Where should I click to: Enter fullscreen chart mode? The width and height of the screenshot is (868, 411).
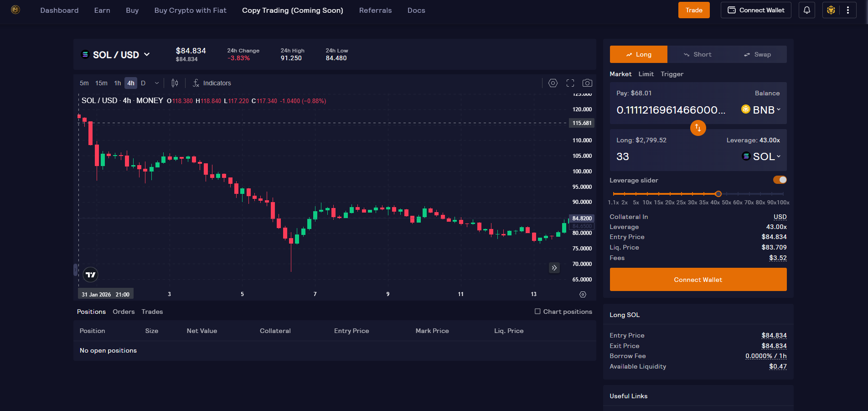[x=570, y=83]
